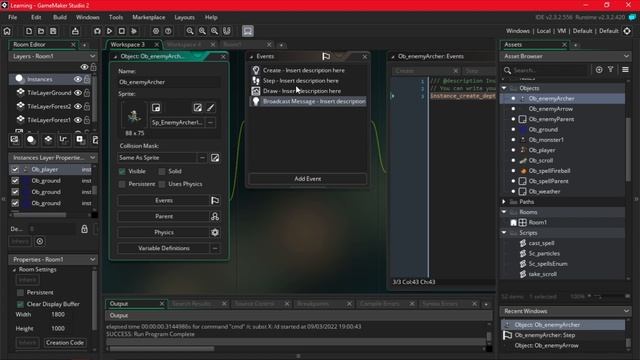The height and width of the screenshot is (360, 640).
Task: Click the Asset Browser search field
Action: coord(549,70)
